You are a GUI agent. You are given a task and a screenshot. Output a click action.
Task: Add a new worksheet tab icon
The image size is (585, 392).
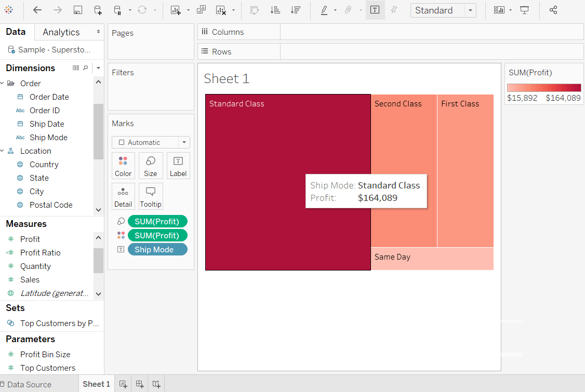pyautogui.click(x=123, y=384)
